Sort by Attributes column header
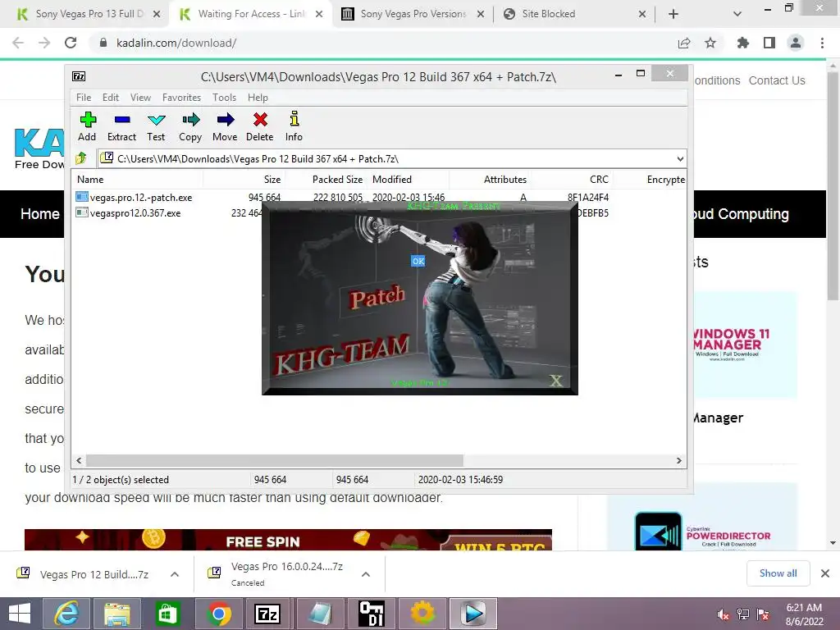The image size is (840, 630). (504, 180)
